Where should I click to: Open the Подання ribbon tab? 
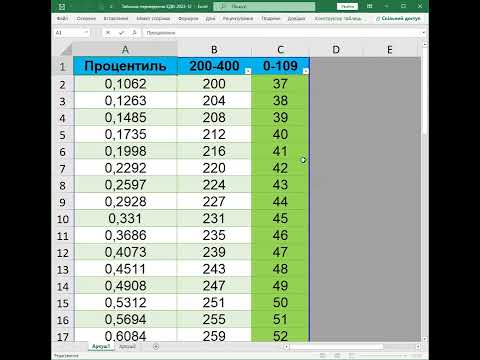pyautogui.click(x=270, y=19)
